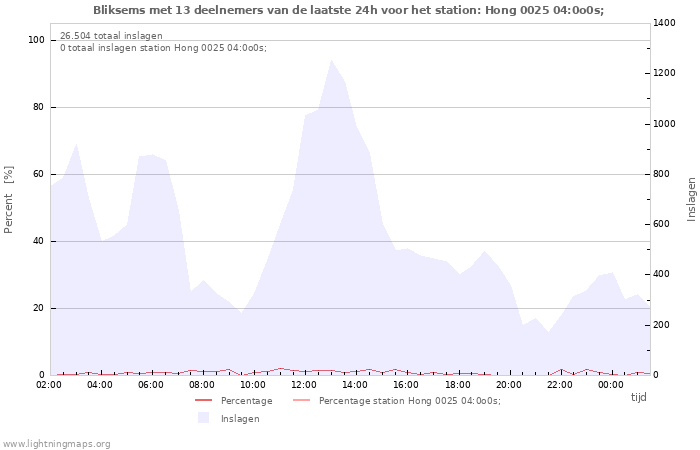
Task: Select the 00:00 tick on time axis
Action: pos(611,385)
